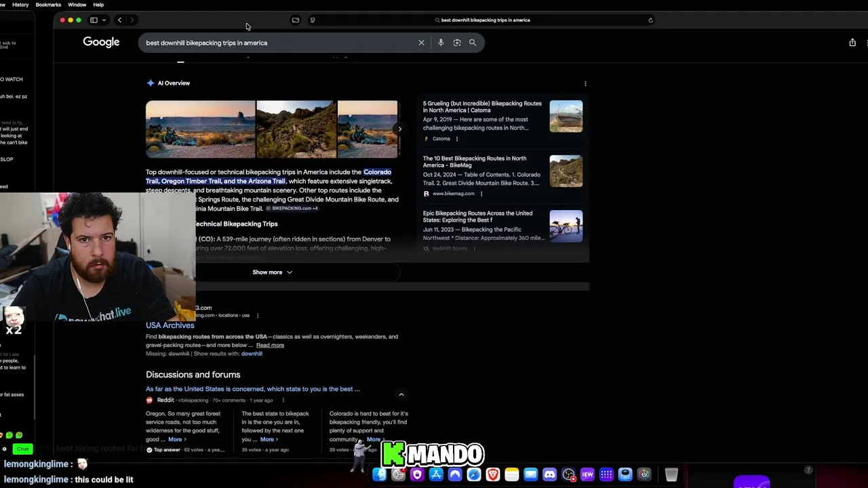Click desert landscape AI Overview image
Screen dimensions: 868x488
pyautogui.click(x=200, y=129)
